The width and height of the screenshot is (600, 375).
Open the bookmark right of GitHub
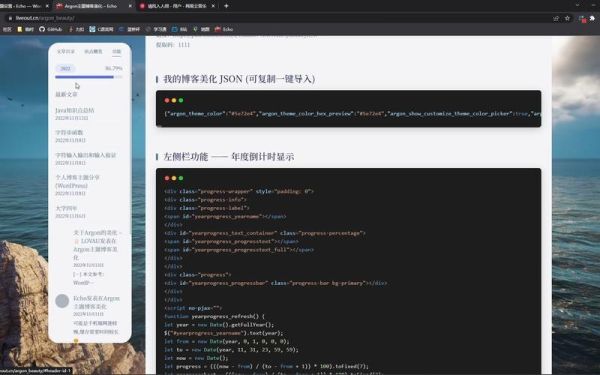[76, 29]
